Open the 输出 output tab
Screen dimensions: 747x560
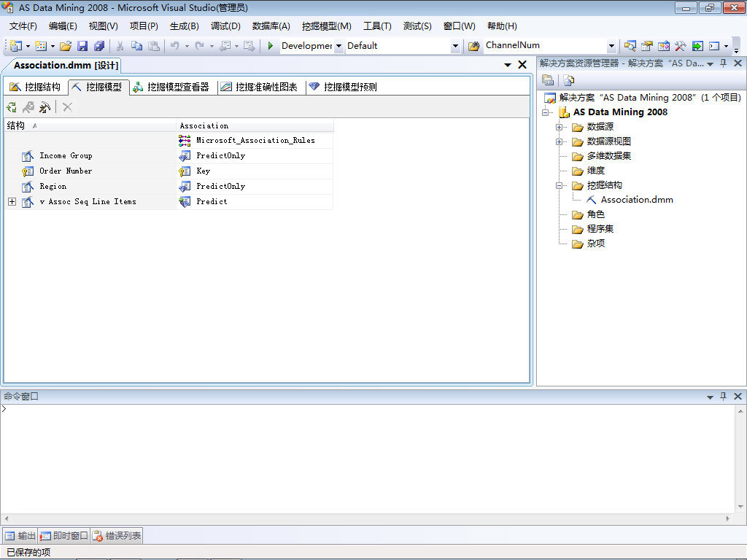20,536
